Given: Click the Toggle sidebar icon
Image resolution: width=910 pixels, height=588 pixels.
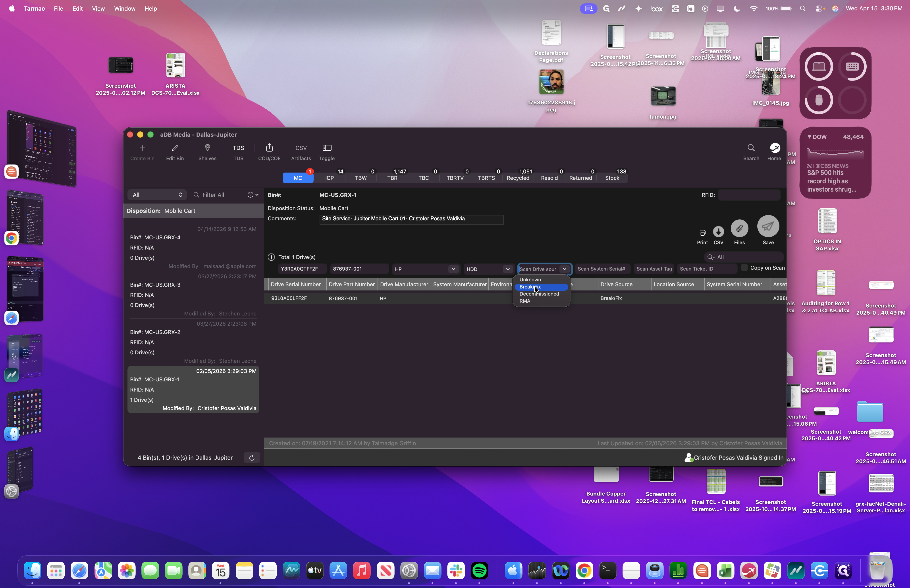Looking at the screenshot, I should [327, 148].
